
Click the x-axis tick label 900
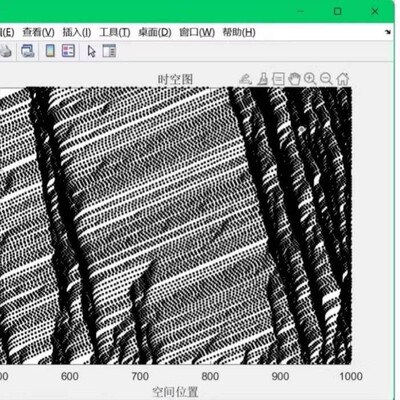(x=280, y=377)
